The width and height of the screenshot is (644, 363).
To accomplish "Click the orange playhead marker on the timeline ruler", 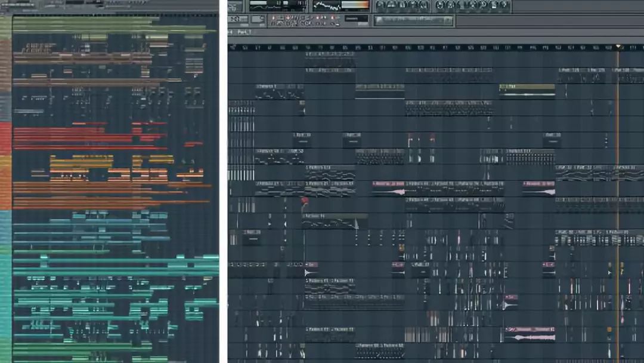I will point(618,47).
